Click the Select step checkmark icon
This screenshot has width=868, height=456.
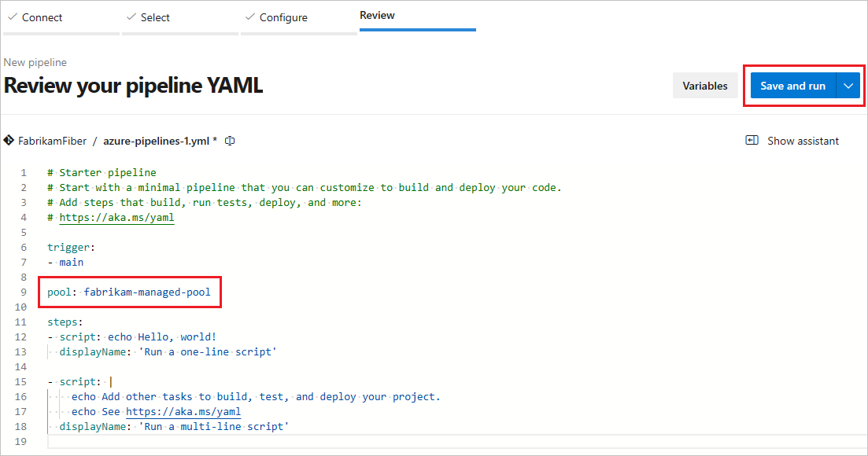click(x=131, y=17)
